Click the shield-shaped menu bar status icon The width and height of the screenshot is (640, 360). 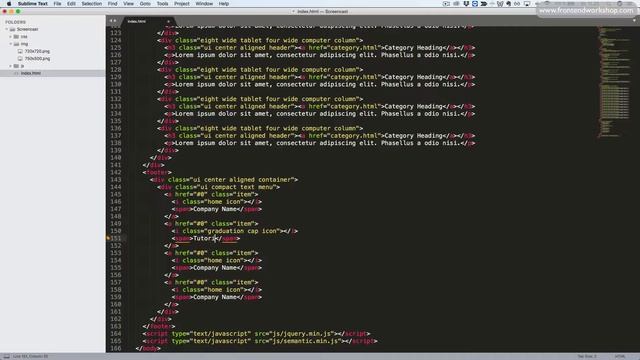[466, 4]
